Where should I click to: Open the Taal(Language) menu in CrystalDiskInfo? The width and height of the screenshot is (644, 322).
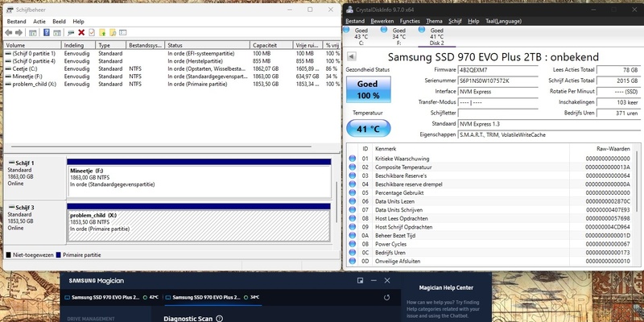coord(504,21)
